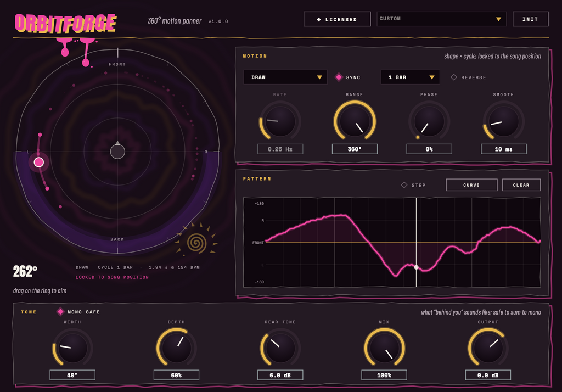Click the 6.0 dB rear tone value field
This screenshot has width=562, height=392.
click(280, 375)
